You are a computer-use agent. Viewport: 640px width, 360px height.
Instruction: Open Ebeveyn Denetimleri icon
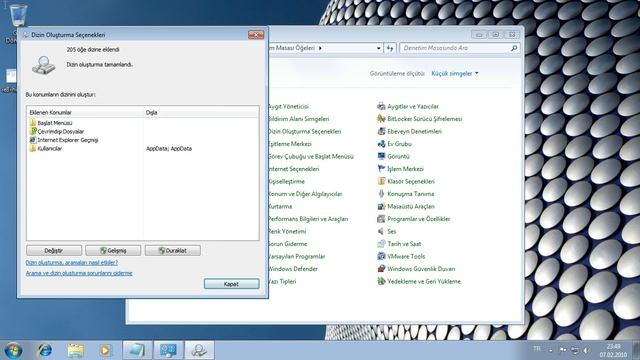tap(381, 131)
